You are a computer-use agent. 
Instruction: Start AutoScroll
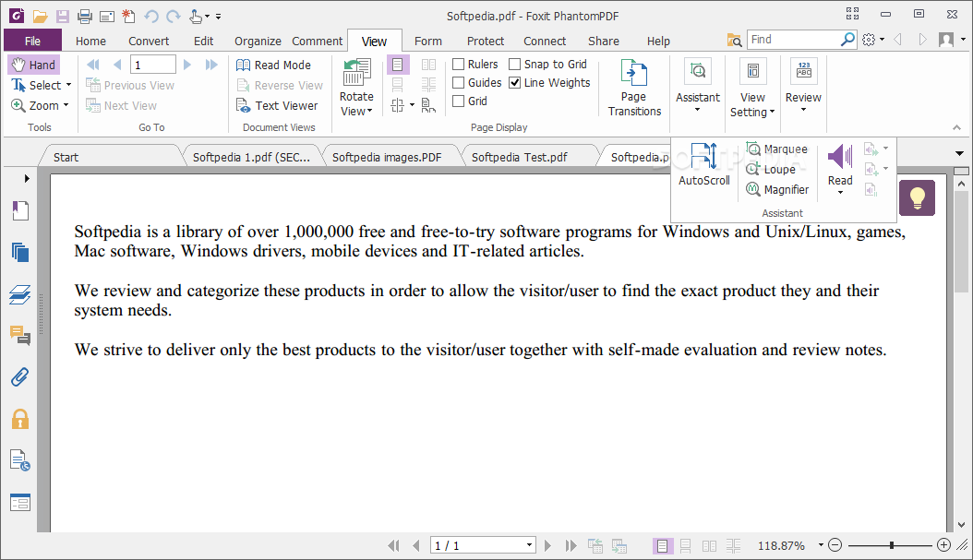coord(704,164)
